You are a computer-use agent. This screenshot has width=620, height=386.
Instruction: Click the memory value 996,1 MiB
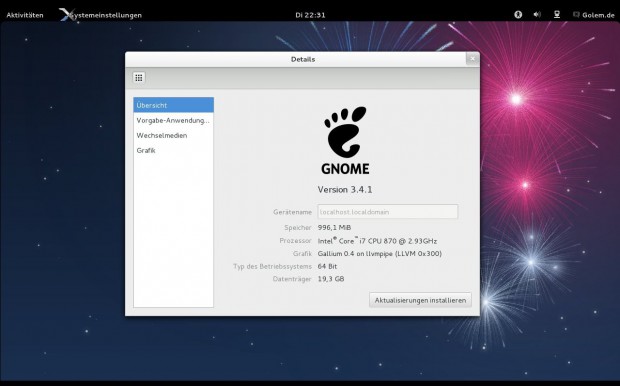(334, 227)
